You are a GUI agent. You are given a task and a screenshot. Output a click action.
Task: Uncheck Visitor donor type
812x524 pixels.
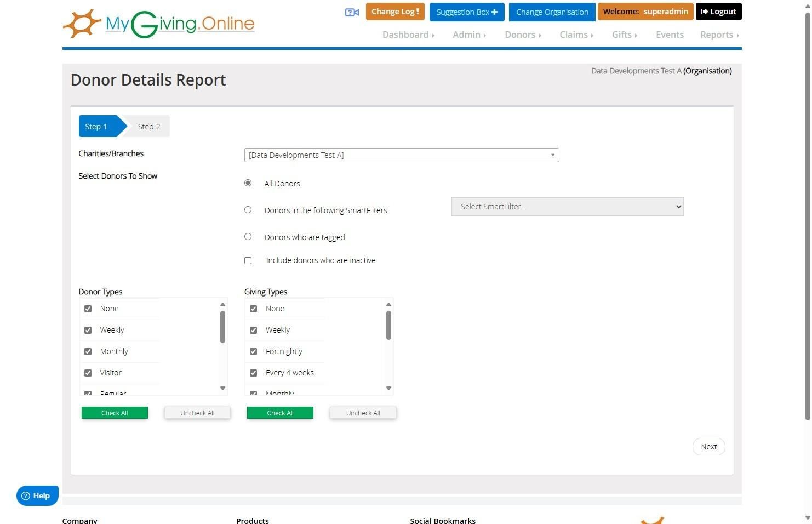coord(88,373)
